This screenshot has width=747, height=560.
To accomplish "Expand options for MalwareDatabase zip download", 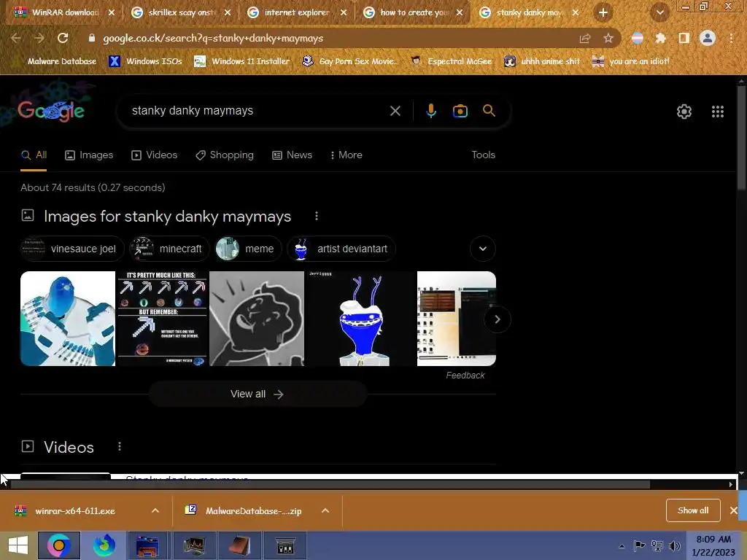I will point(325,510).
